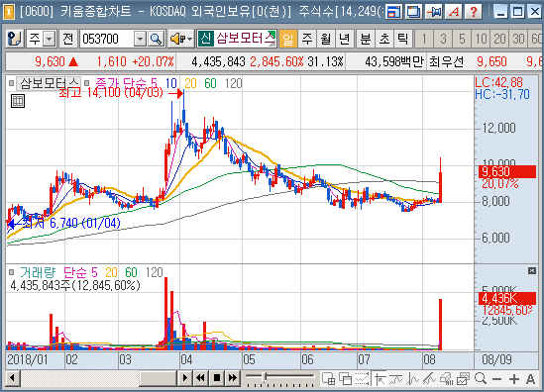Click the overlapping windows icon on bottom toolbar

(x=345, y=379)
